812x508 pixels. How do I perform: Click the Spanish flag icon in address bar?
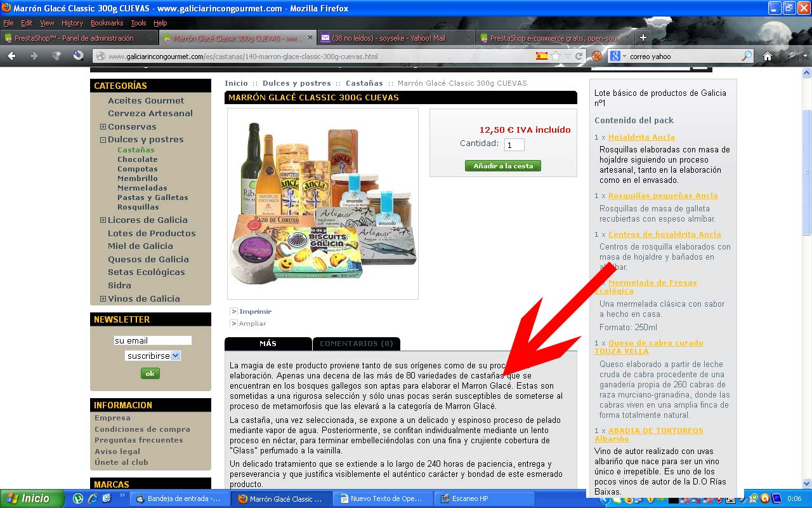[542, 56]
